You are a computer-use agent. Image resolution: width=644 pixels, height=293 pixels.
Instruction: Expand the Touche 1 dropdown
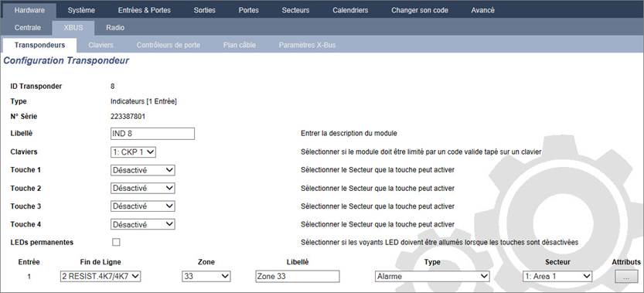tap(142, 170)
